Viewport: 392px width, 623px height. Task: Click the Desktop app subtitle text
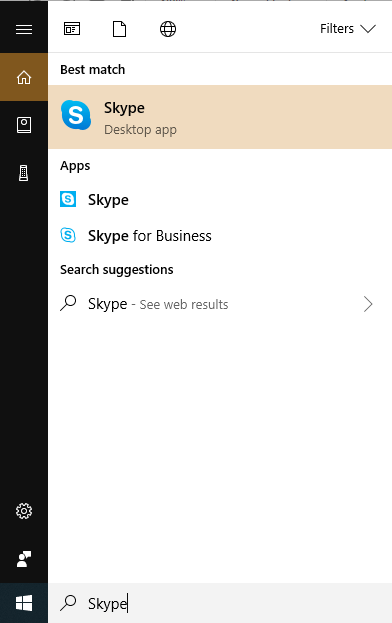tap(140, 130)
